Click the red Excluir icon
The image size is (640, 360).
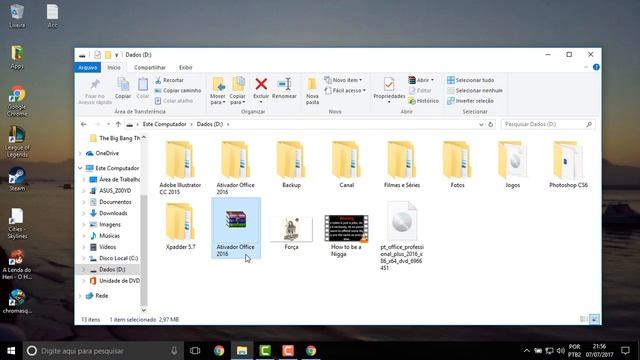(x=261, y=84)
